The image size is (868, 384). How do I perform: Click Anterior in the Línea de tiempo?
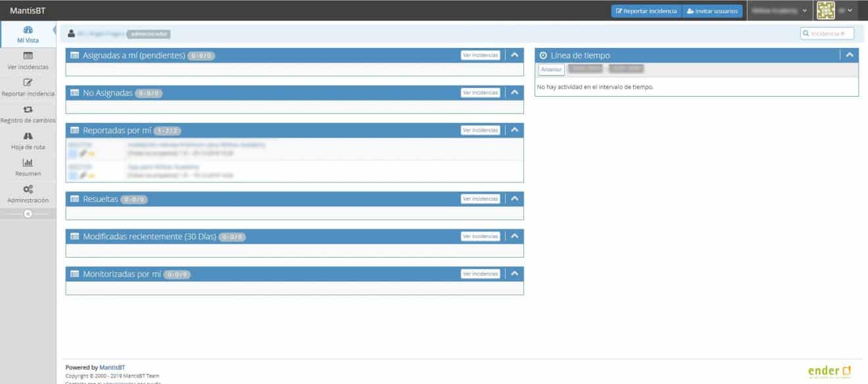click(551, 69)
